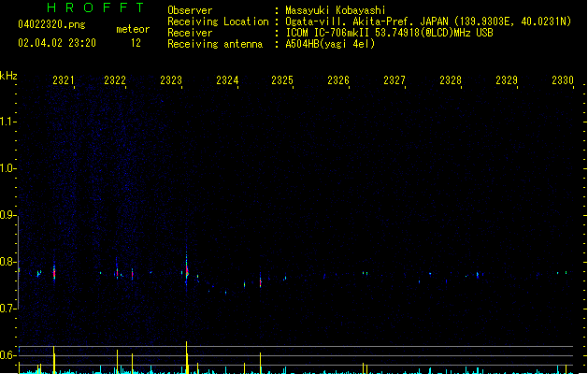Click the kHz axis unit label
Screen dimensions: 588x374
pos(8,76)
